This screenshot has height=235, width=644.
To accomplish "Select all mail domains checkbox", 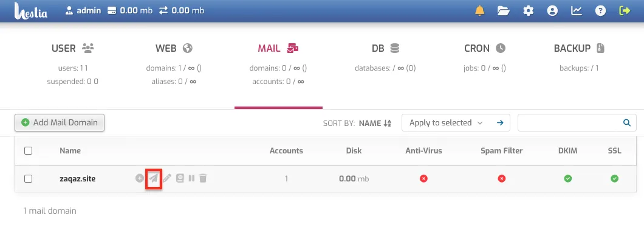I will pyautogui.click(x=28, y=150).
